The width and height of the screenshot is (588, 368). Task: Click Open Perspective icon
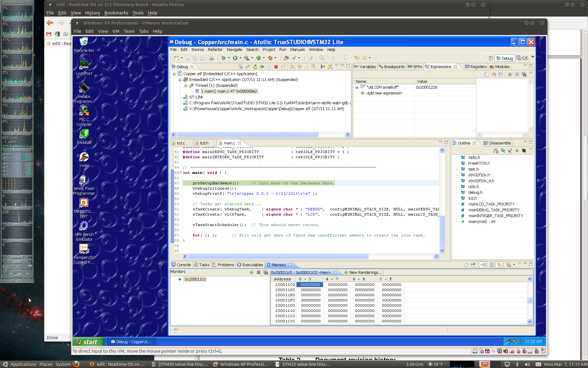coord(491,58)
